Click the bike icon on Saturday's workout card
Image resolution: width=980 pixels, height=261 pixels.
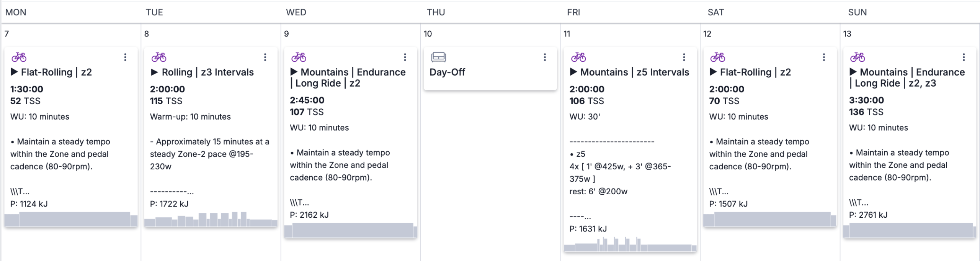point(718,57)
